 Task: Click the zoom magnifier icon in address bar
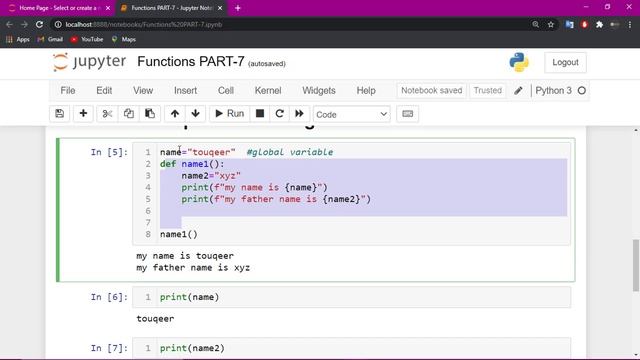[x=536, y=24]
